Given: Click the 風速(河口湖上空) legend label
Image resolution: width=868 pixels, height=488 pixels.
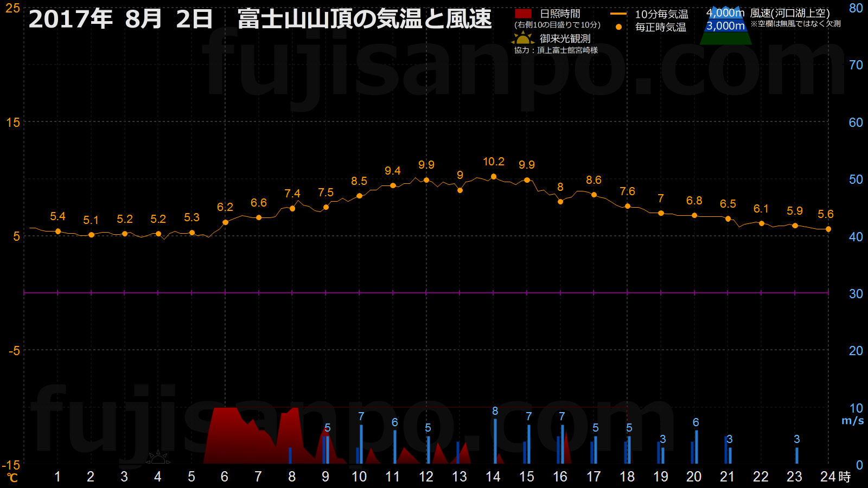Looking at the screenshot, I should coord(790,13).
